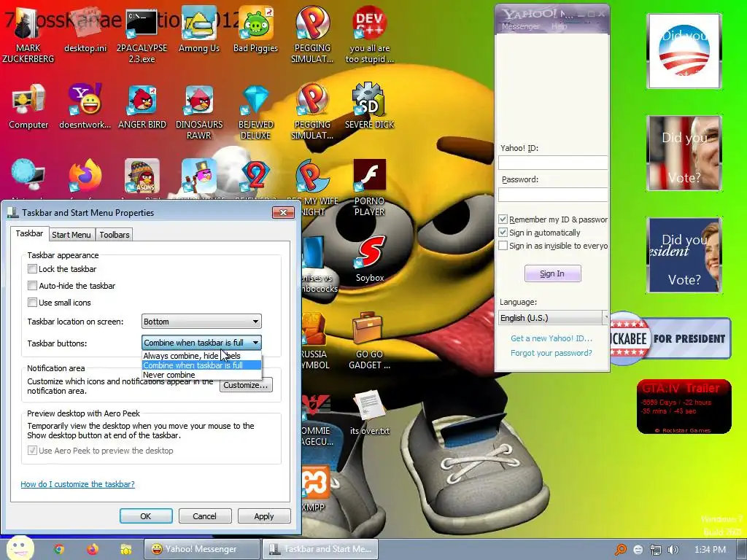Click Cancel in Taskbar Properties
Image resolution: width=747 pixels, height=560 pixels.
point(204,516)
